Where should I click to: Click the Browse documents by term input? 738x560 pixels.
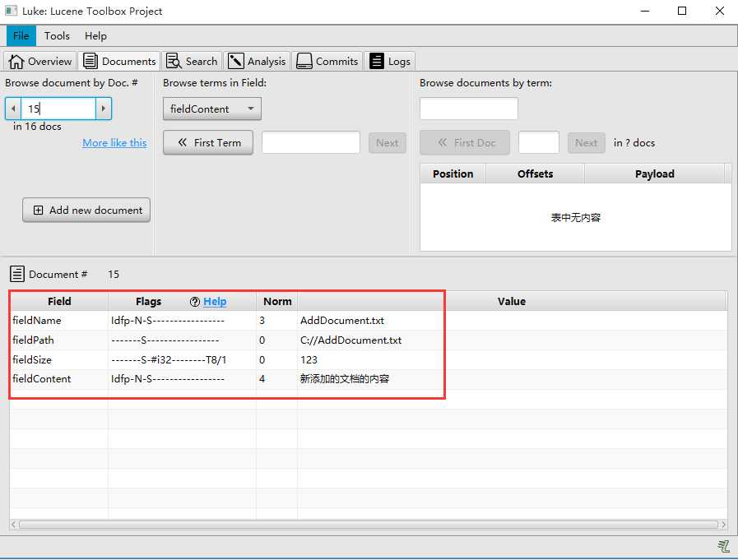(x=469, y=109)
